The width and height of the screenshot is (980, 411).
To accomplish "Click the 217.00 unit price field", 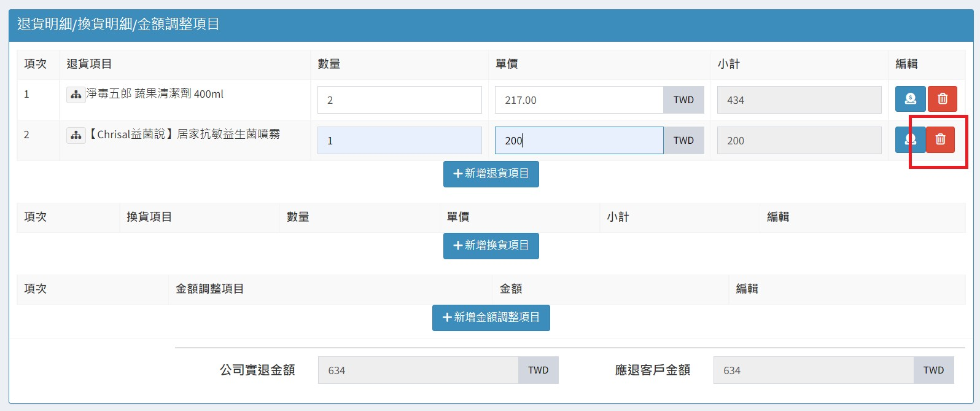I will tap(578, 100).
